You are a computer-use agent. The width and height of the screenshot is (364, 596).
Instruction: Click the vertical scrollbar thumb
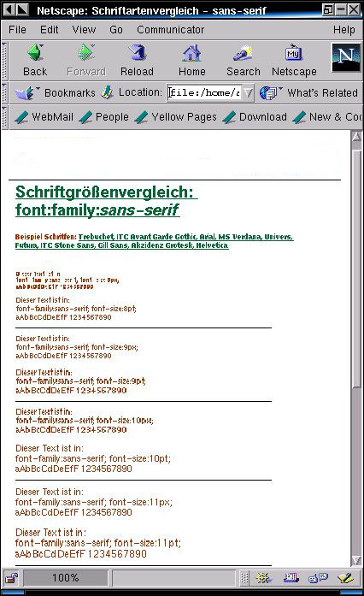[356, 268]
